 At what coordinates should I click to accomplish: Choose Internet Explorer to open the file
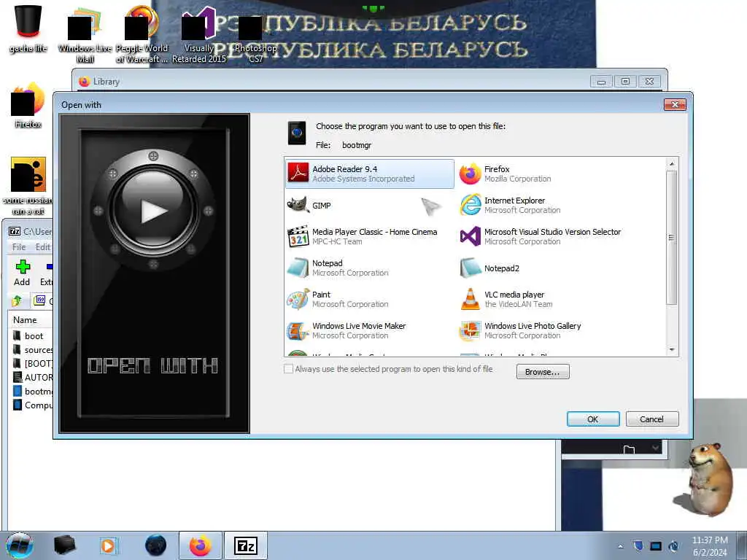(541, 205)
